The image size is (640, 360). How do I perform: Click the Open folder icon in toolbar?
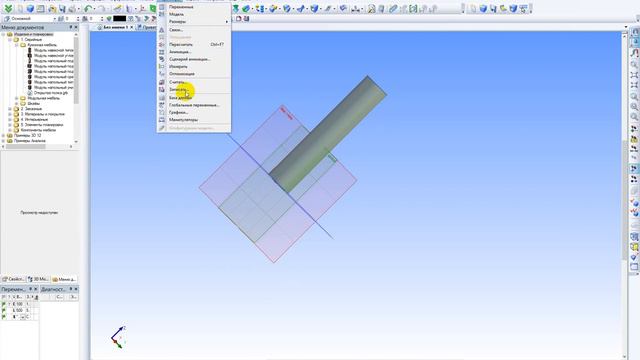pyautogui.click(x=52, y=8)
